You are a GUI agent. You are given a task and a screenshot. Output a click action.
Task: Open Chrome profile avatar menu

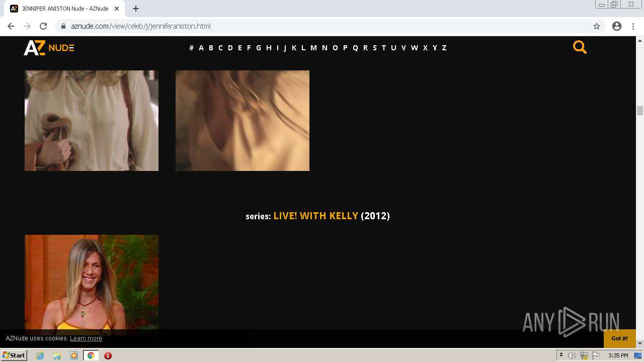tap(617, 26)
